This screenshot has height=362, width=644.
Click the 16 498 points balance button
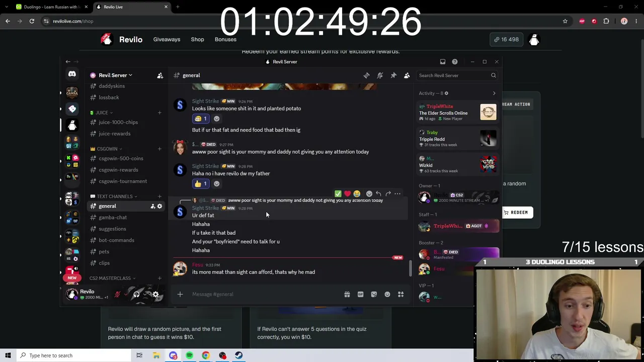click(506, 39)
